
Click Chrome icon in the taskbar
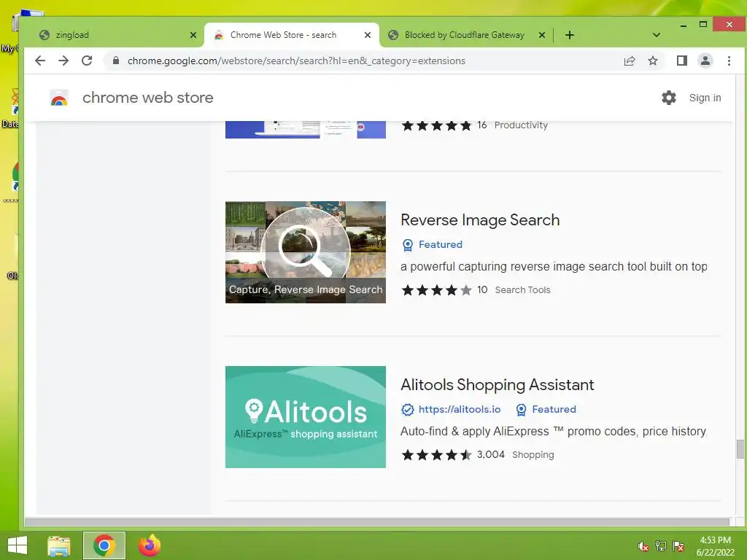tap(104, 545)
